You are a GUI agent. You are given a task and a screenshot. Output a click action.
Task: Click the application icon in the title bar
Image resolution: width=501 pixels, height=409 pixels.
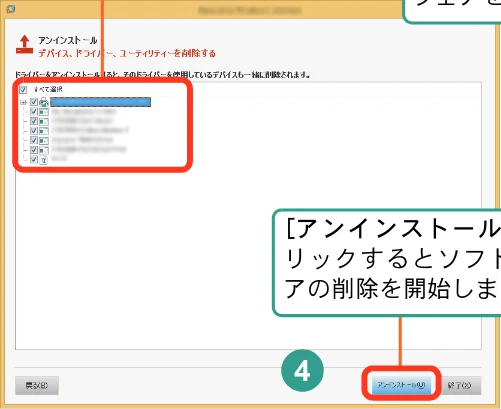click(x=10, y=9)
